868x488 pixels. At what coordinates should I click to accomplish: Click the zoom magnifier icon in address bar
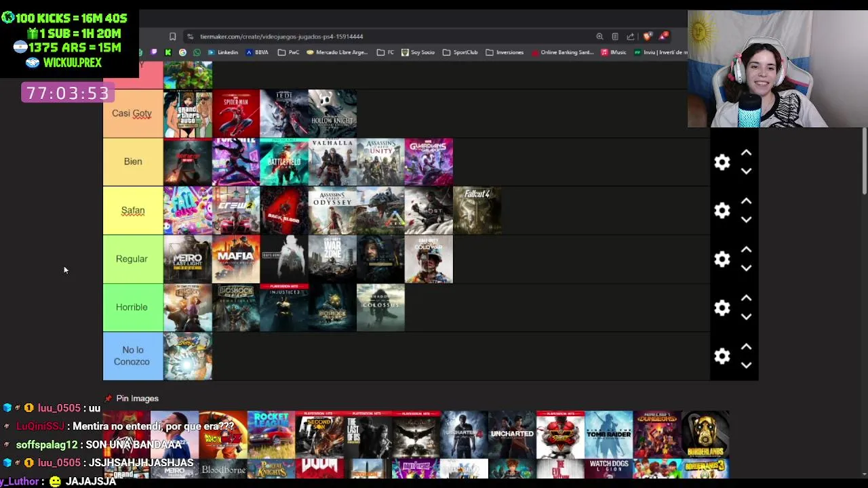(599, 37)
